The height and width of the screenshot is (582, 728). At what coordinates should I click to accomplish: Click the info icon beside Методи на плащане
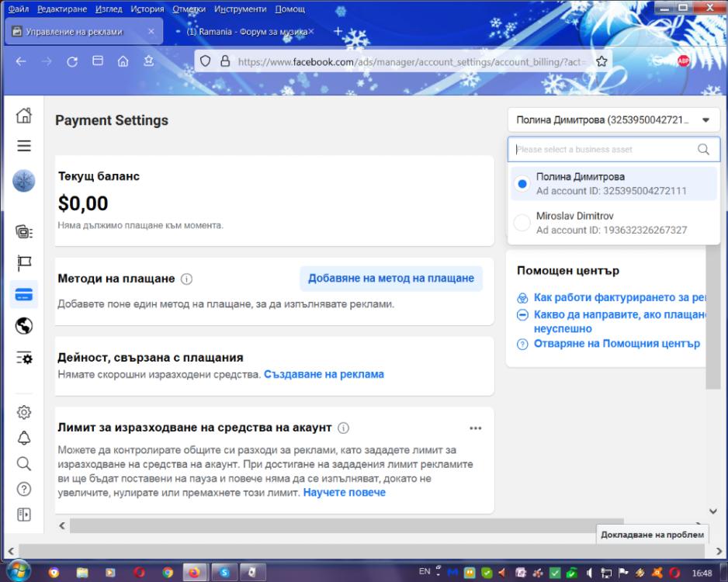(186, 279)
